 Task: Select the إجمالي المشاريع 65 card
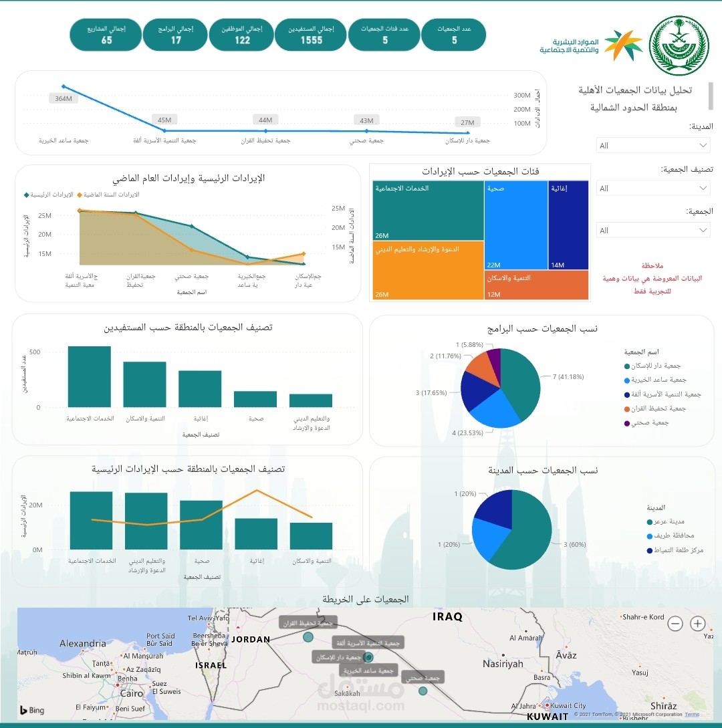(106, 35)
